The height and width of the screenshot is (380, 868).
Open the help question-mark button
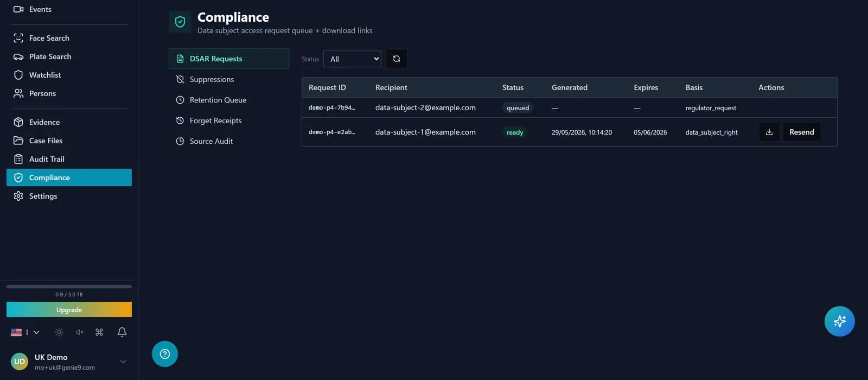click(x=165, y=354)
